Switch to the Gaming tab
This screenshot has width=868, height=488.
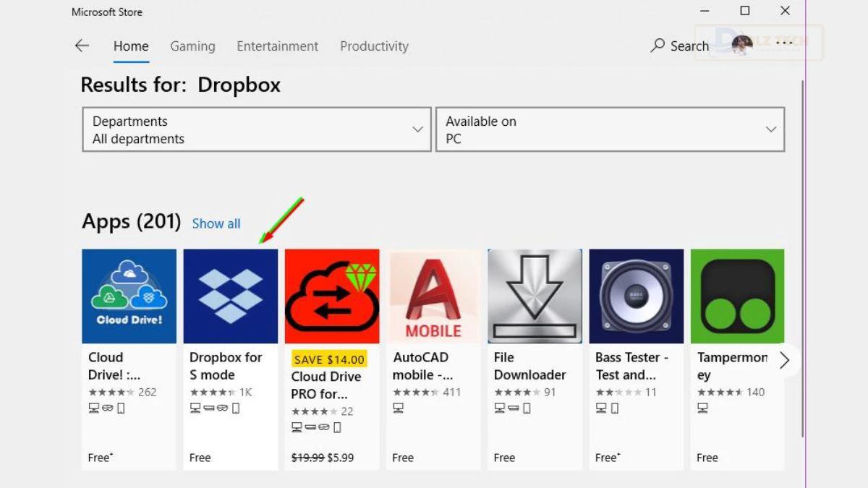coord(192,46)
